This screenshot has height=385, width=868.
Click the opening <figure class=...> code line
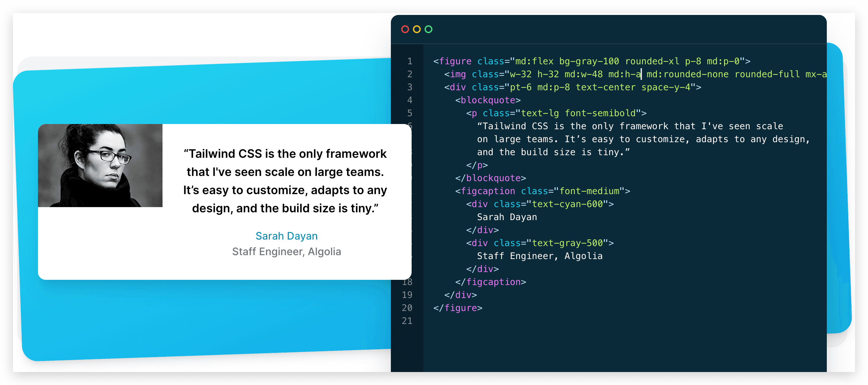(x=592, y=61)
